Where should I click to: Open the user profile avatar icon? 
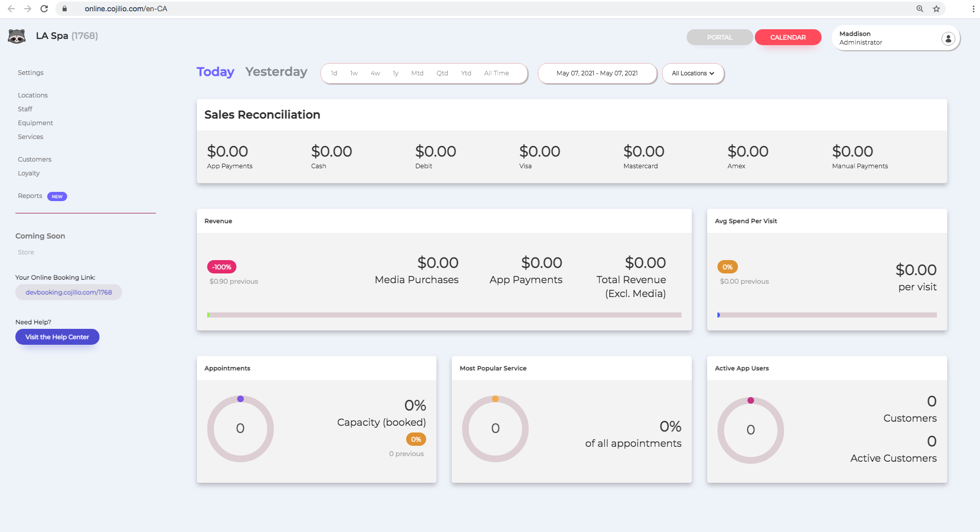coord(948,38)
